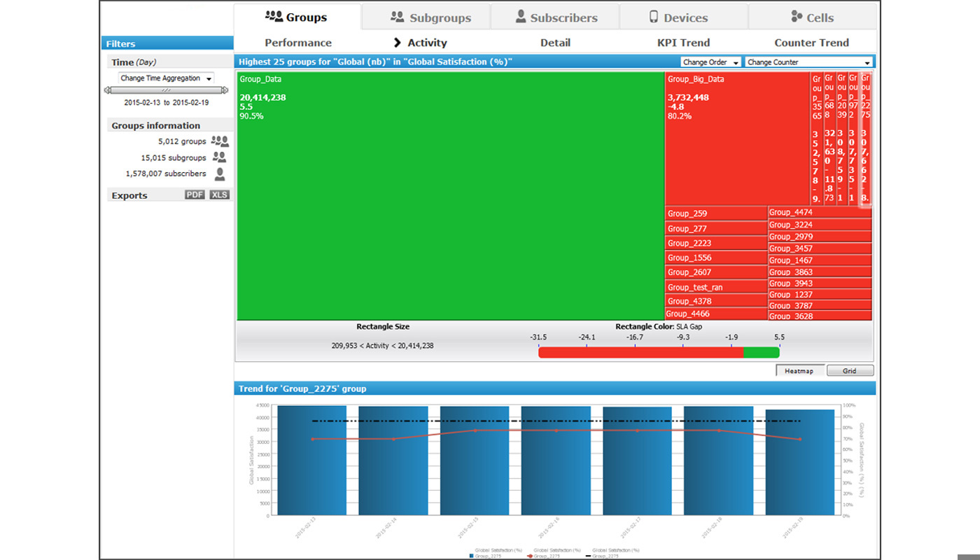
Task: Click the red part of the SLA Gap color scale
Action: [x=640, y=352]
